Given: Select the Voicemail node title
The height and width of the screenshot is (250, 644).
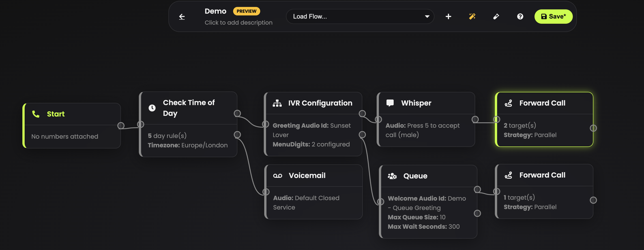Looking at the screenshot, I should [x=307, y=175].
